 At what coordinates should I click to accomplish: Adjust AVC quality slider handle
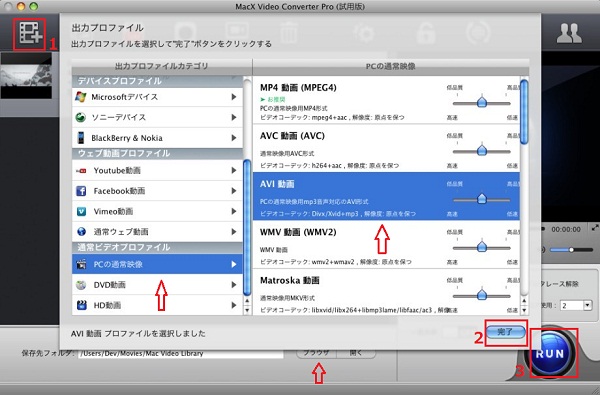point(482,150)
